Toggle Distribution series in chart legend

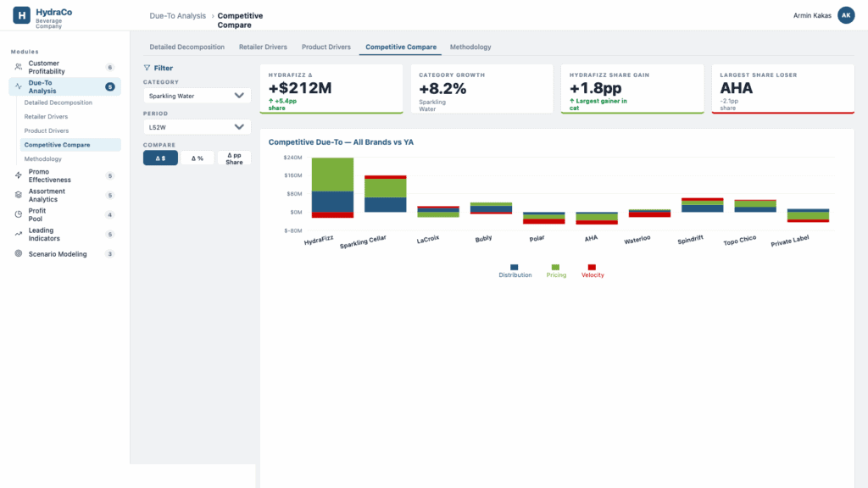point(515,271)
